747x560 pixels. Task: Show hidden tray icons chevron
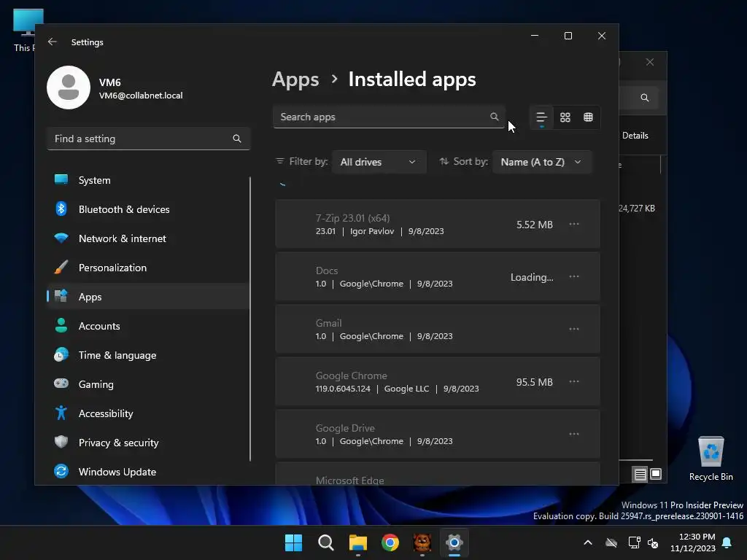(588, 542)
